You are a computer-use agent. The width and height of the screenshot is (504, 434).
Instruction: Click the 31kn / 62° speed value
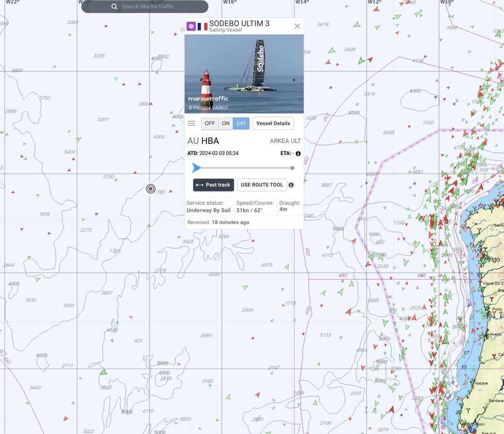[250, 210]
